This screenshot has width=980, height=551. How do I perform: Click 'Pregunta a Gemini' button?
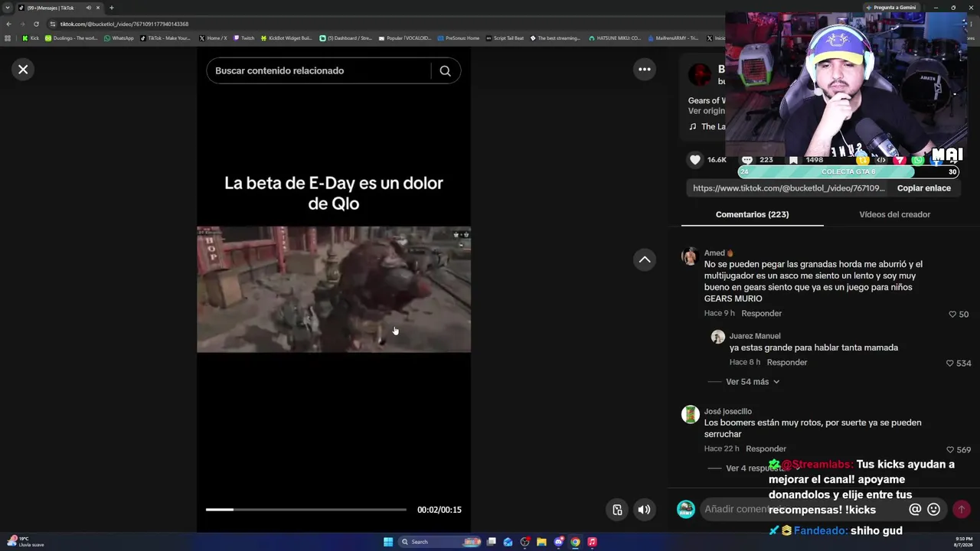tap(890, 8)
